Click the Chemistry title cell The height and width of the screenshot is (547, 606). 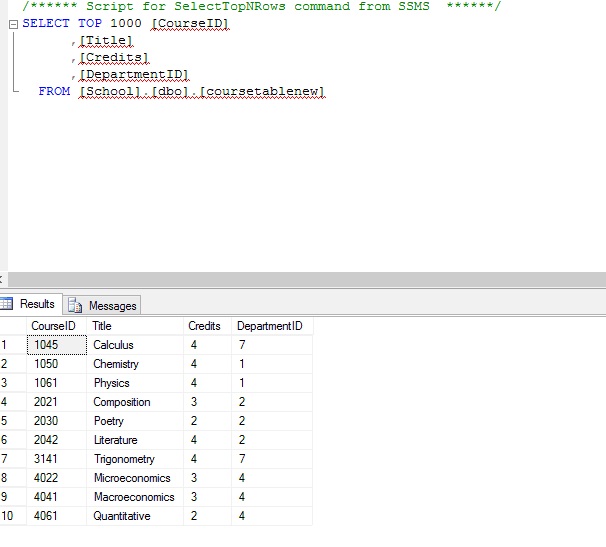click(135, 364)
